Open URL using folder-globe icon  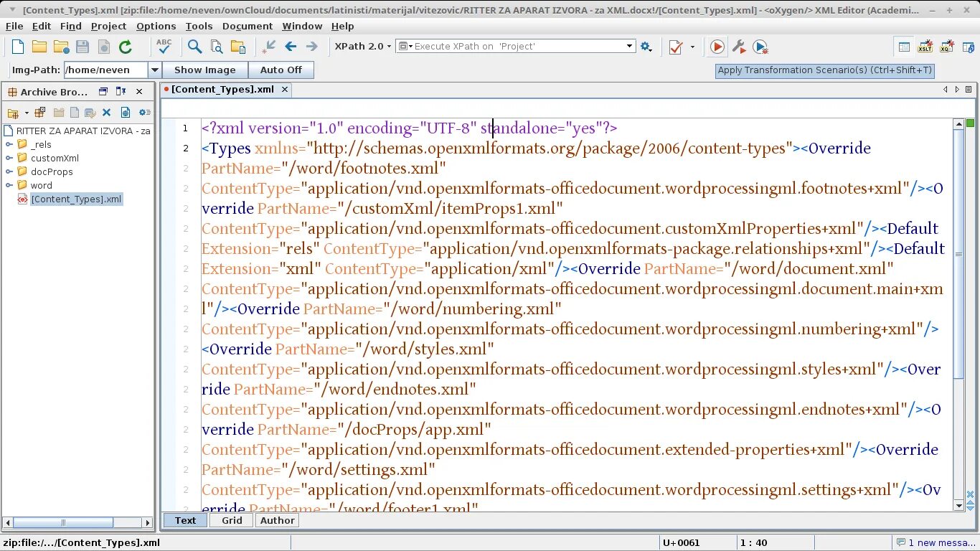(61, 47)
